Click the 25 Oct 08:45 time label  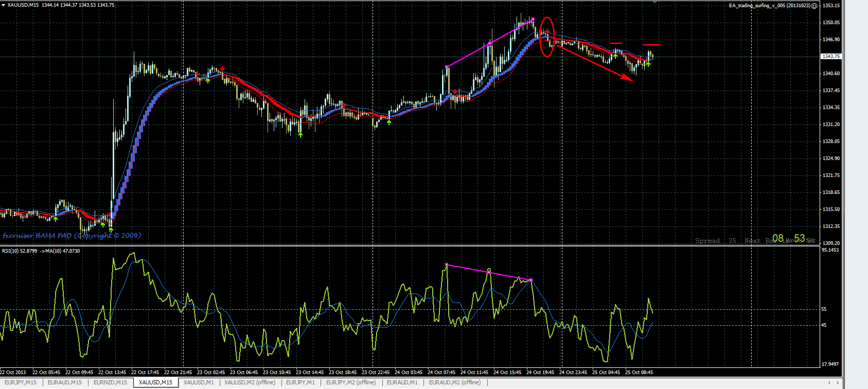639,372
